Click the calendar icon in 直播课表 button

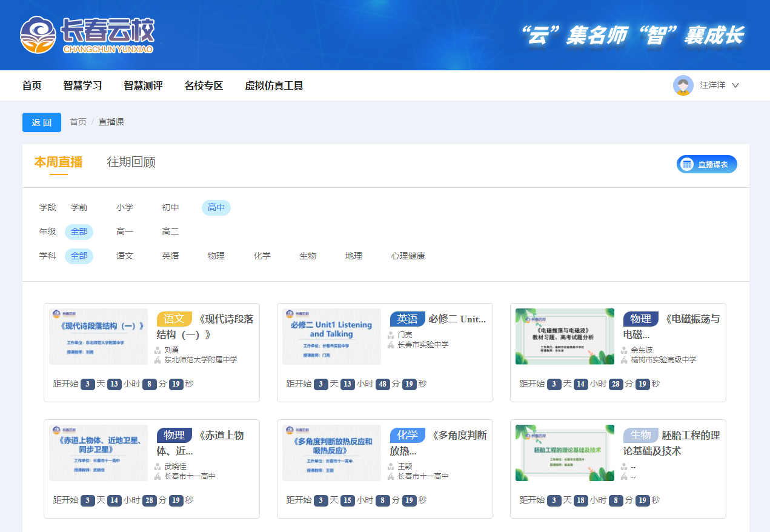pos(687,164)
